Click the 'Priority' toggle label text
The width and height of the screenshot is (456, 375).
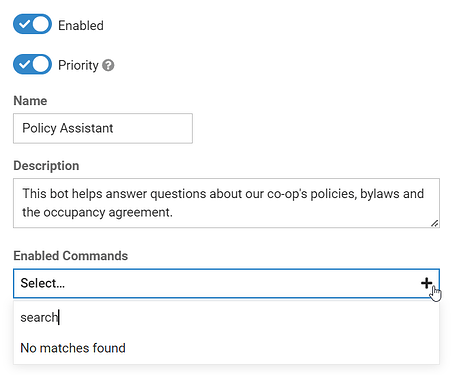pos(78,66)
